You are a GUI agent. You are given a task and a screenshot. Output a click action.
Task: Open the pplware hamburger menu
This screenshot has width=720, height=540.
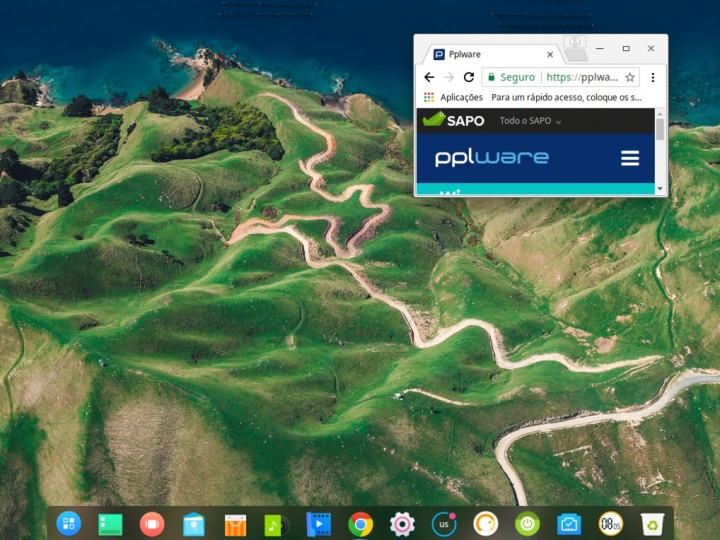click(x=629, y=158)
